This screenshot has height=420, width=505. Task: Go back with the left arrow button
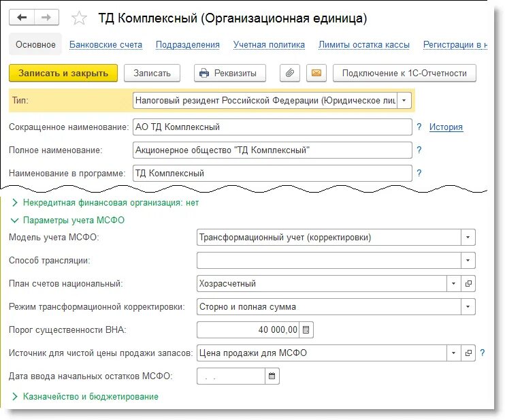point(22,17)
